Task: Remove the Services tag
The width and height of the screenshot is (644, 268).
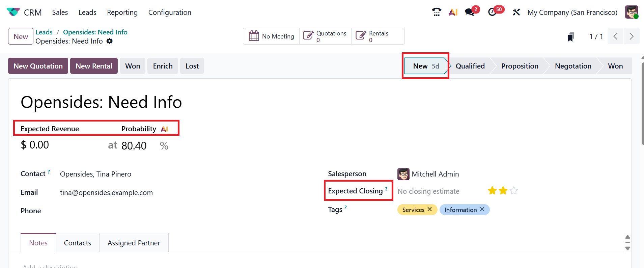Action: [430, 209]
